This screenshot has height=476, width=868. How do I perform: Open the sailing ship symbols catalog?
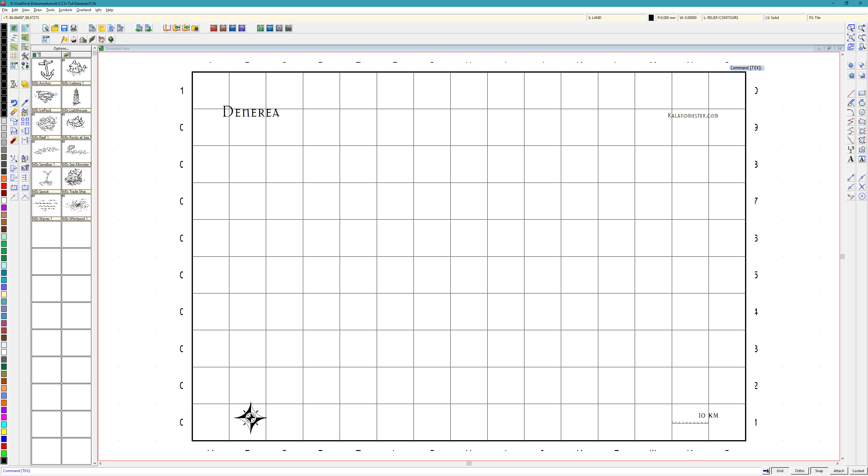click(74, 39)
